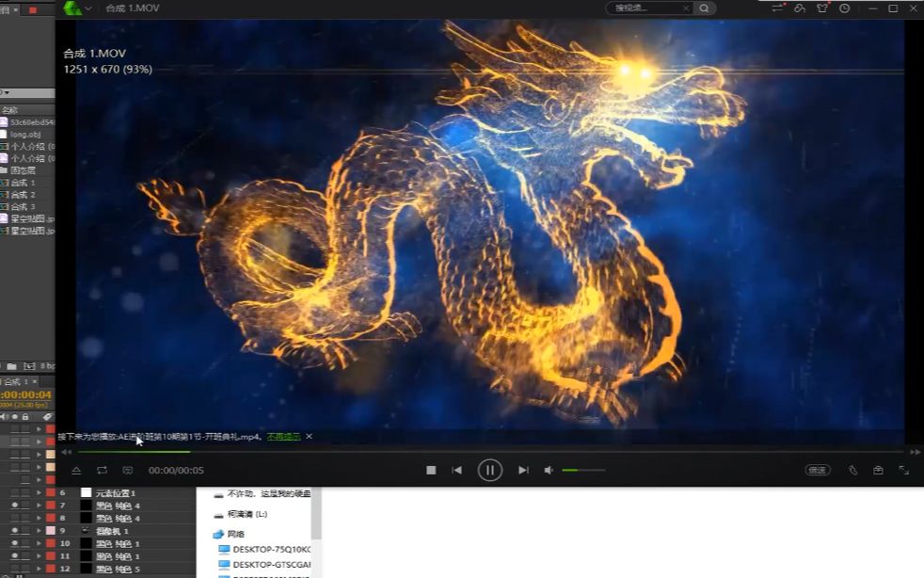Open the cloud icon in player title bar
The width and height of the screenshot is (924, 578).
[x=800, y=8]
